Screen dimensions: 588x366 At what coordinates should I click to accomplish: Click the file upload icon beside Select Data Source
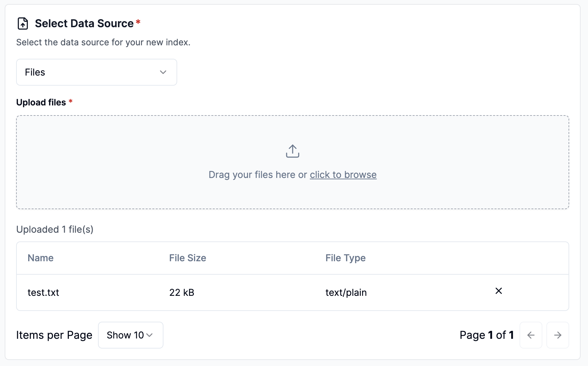pos(23,24)
